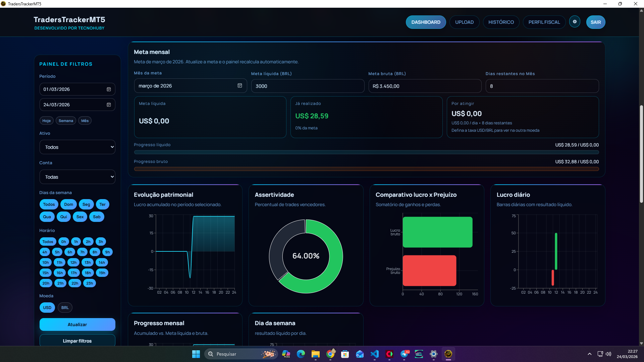Open Visual Studio Code from the taskbar
Viewport: 644px width, 362px height.
pyautogui.click(x=375, y=354)
